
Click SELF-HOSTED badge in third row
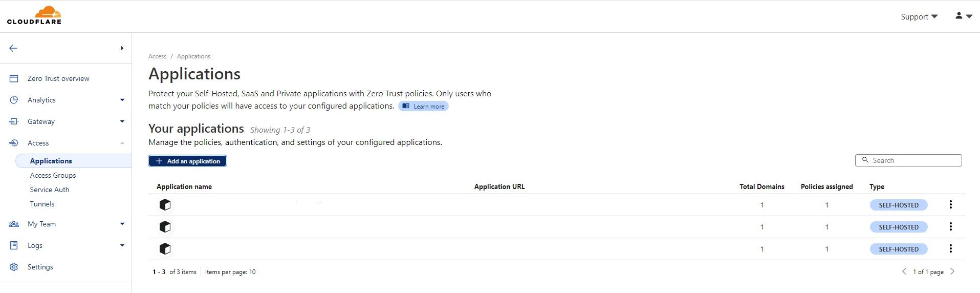pos(899,249)
